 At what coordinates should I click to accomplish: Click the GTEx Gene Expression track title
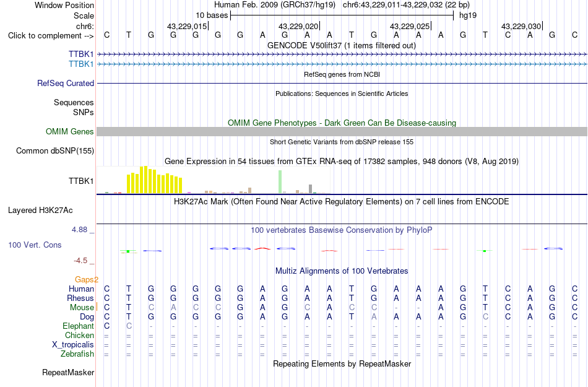tap(342, 161)
